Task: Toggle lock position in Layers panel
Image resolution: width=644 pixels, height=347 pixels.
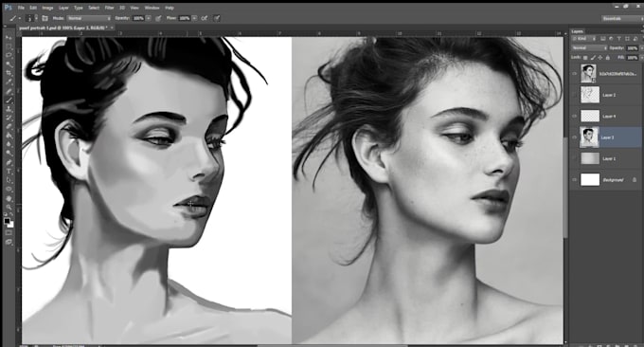Action: pos(600,58)
